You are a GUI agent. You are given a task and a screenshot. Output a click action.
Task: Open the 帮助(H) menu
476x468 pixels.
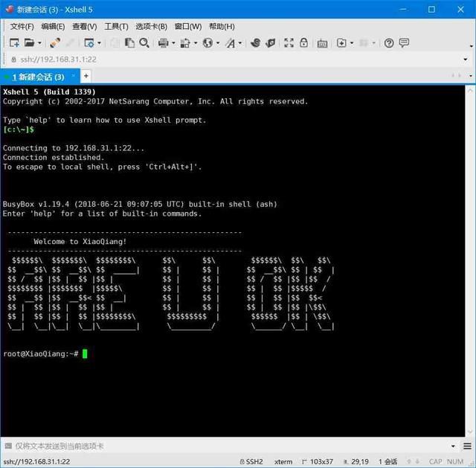point(222,27)
